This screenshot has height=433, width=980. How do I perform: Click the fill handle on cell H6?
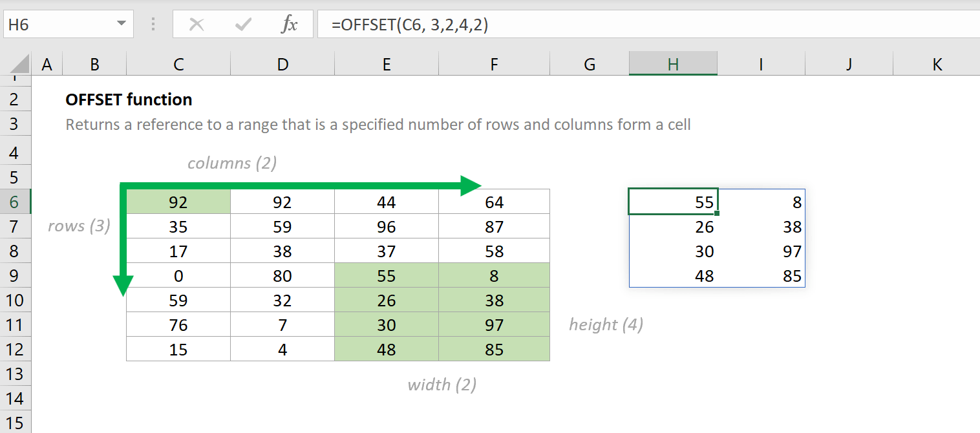[x=717, y=213]
